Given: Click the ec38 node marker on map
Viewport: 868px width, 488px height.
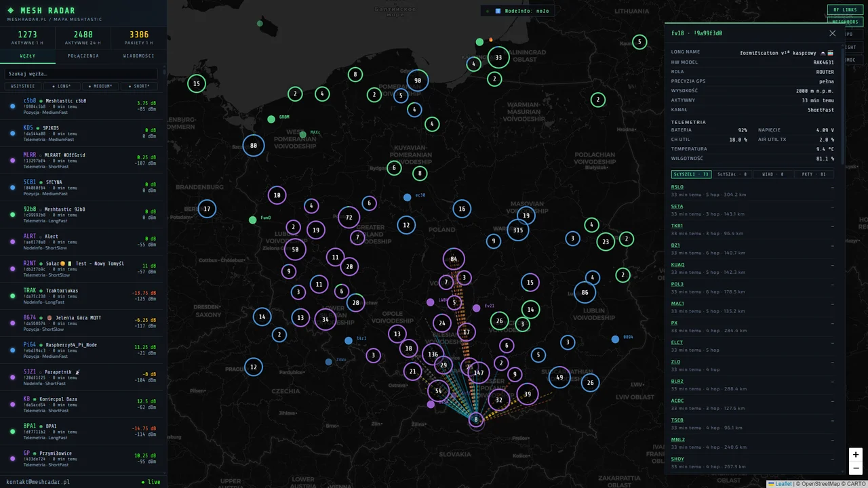Looking at the screenshot, I should click(x=408, y=197).
